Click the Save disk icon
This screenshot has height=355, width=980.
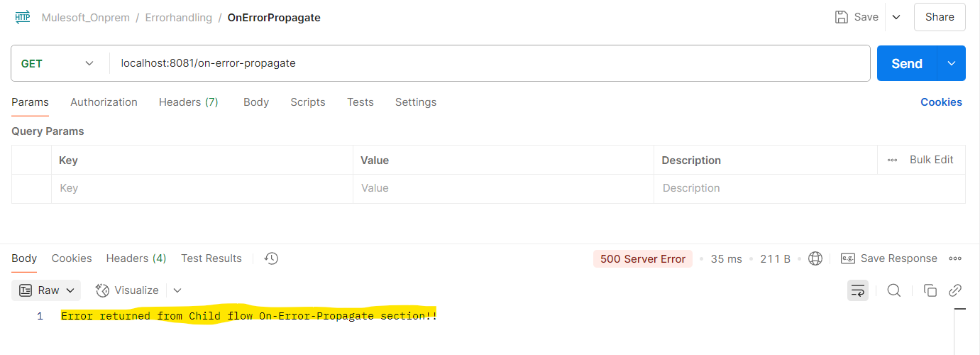[841, 17]
